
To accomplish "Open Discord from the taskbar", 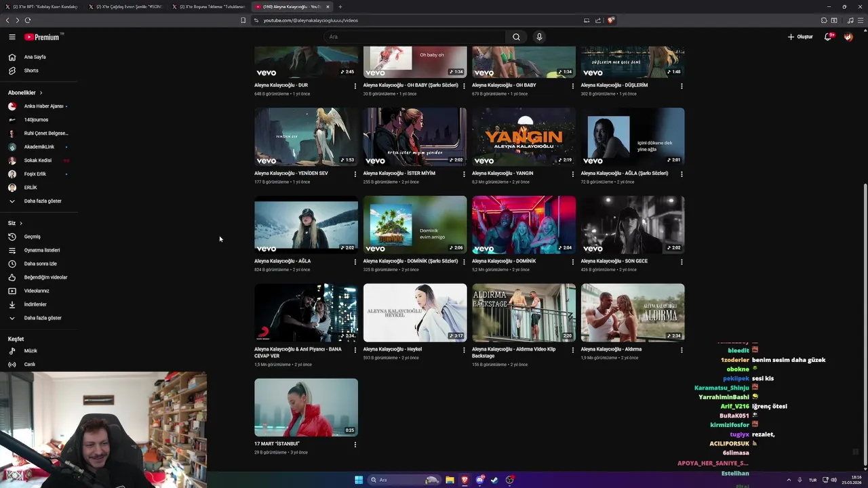I will [479, 480].
